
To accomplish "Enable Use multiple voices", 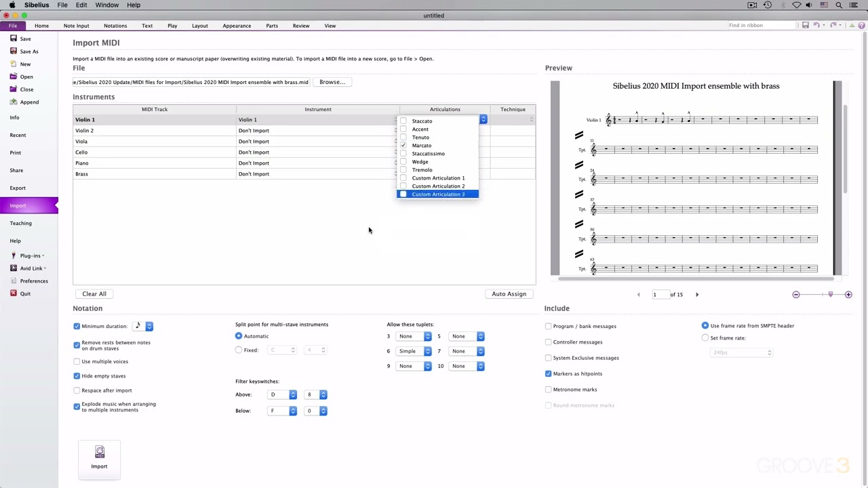I will pyautogui.click(x=77, y=361).
